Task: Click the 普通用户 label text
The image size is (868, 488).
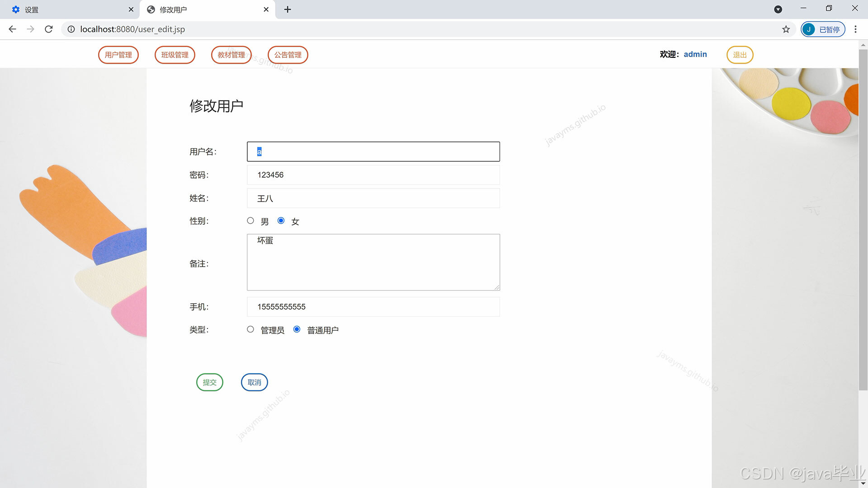Action: 323,330
